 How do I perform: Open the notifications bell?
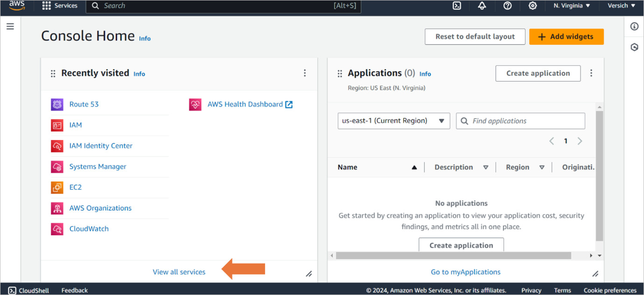click(482, 6)
